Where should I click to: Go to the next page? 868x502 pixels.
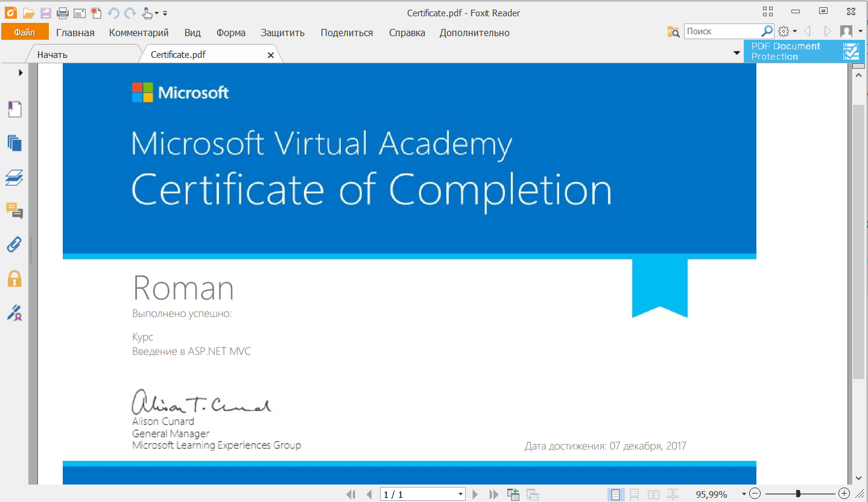coord(475,495)
